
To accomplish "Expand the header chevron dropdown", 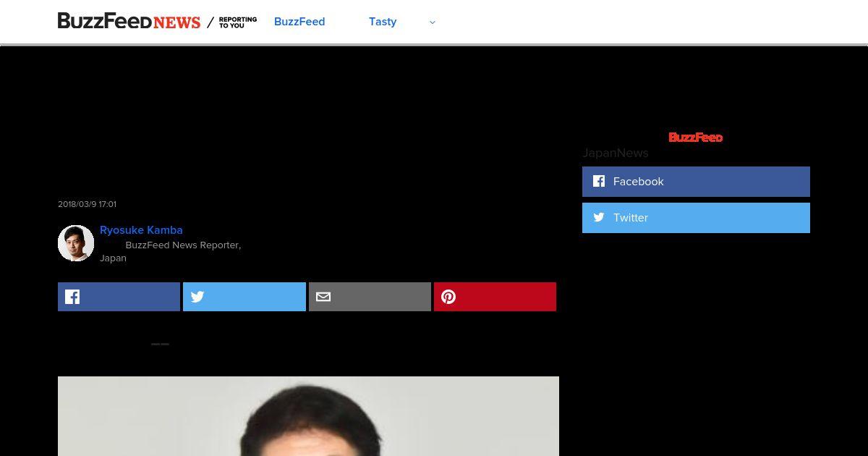I will (x=433, y=22).
